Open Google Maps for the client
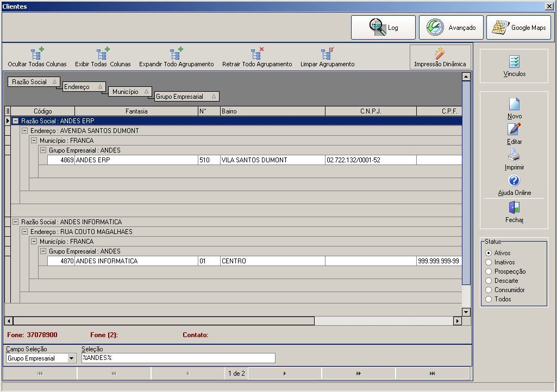Viewport: 557px width, 392px height. point(518,28)
